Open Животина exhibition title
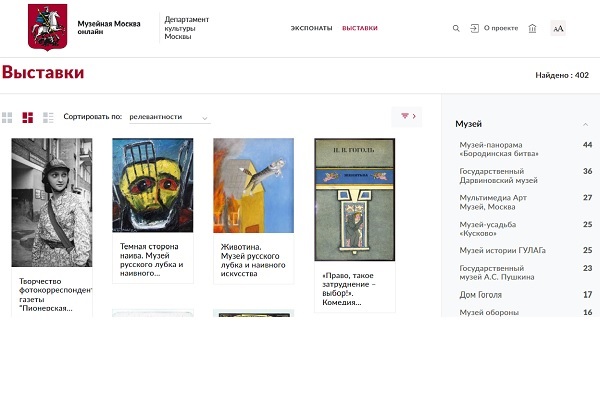Viewport: 600px width, 400px height. [253, 260]
